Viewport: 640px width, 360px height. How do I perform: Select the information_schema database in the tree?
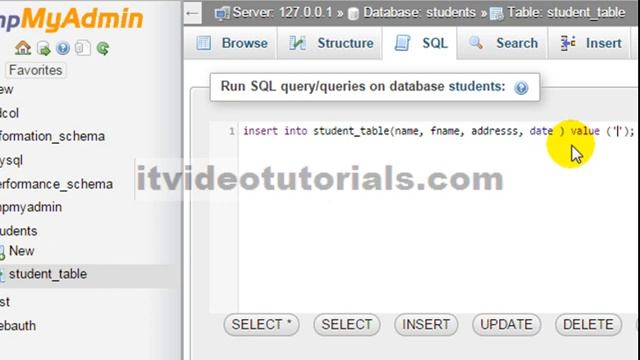tap(52, 136)
